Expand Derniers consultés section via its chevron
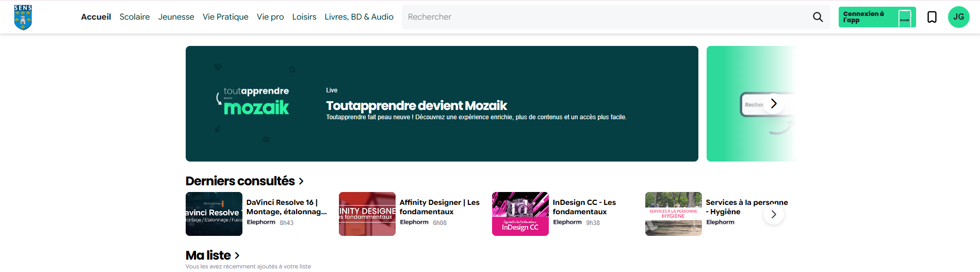This screenshot has height=272, width=980. coord(301,181)
